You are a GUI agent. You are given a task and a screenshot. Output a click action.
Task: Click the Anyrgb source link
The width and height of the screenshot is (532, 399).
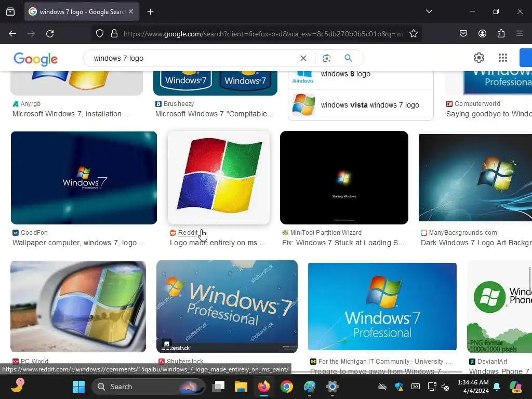pos(31,104)
